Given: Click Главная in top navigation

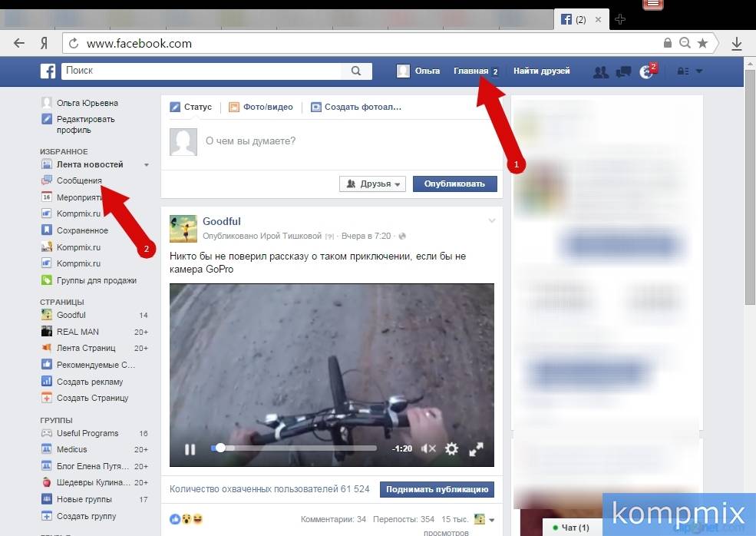Looking at the screenshot, I should pos(471,71).
